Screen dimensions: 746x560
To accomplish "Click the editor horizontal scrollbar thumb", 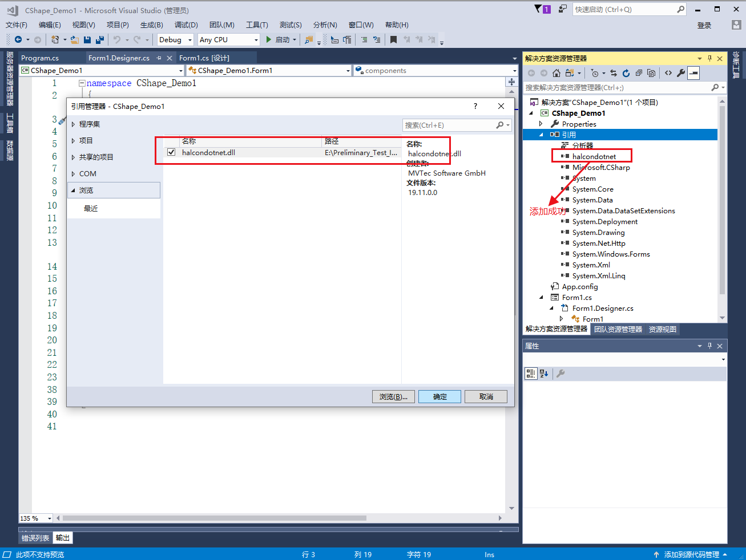I will (x=215, y=518).
